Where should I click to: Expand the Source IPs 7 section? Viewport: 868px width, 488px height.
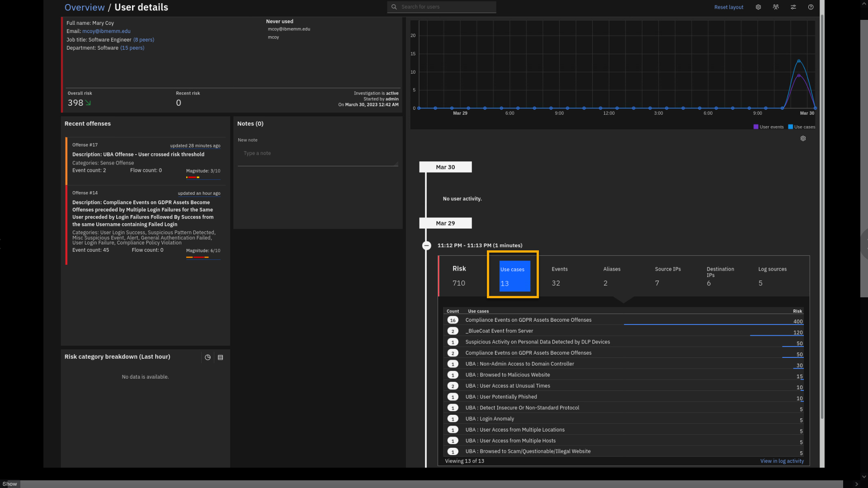tap(667, 276)
